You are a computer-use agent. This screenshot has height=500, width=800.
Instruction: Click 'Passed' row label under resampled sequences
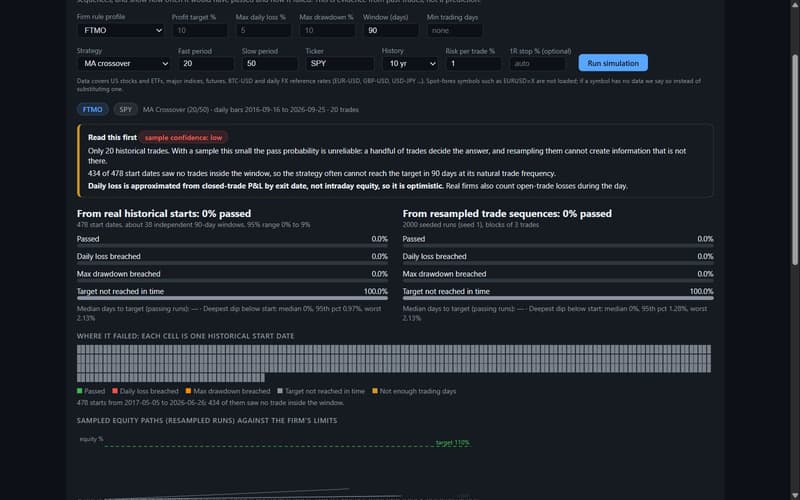pyautogui.click(x=413, y=239)
